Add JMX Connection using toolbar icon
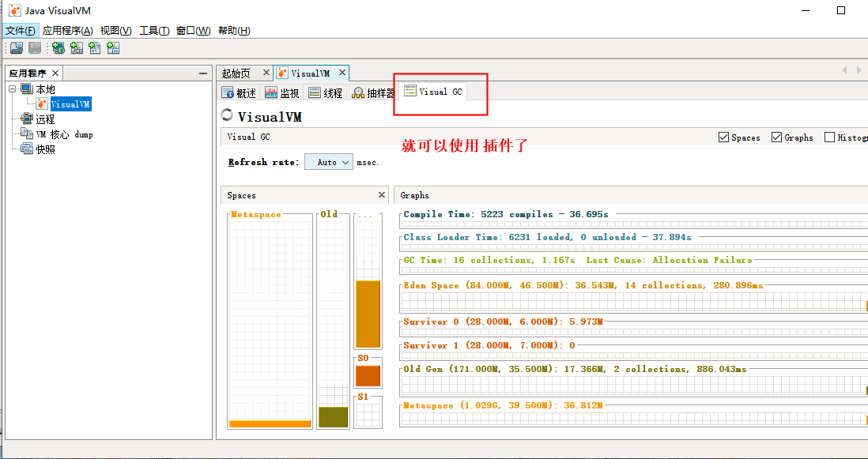This screenshot has height=459, width=868. click(77, 48)
